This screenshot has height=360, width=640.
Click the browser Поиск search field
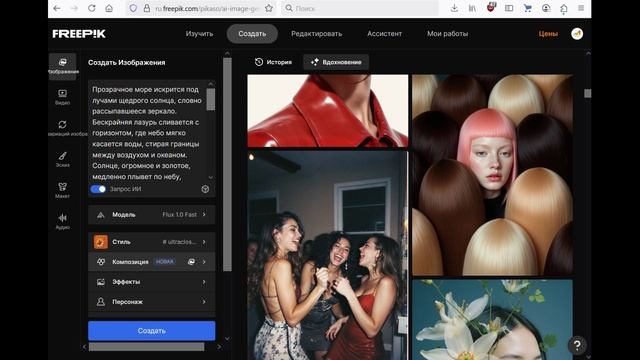click(359, 8)
